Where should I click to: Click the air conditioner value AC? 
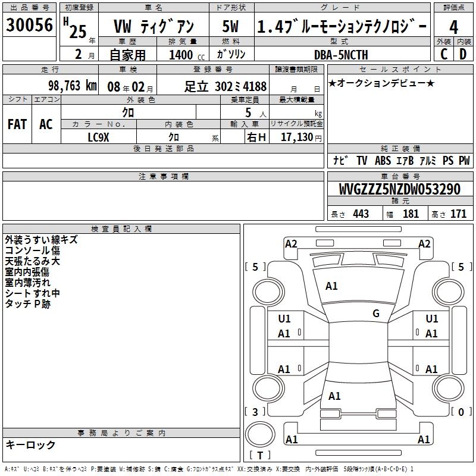46,124
